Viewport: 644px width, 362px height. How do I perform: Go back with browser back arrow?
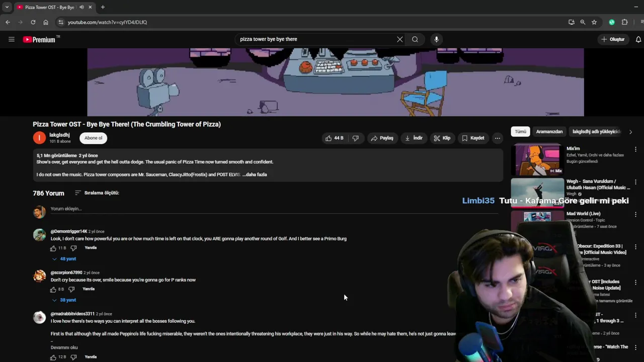pos(8,22)
